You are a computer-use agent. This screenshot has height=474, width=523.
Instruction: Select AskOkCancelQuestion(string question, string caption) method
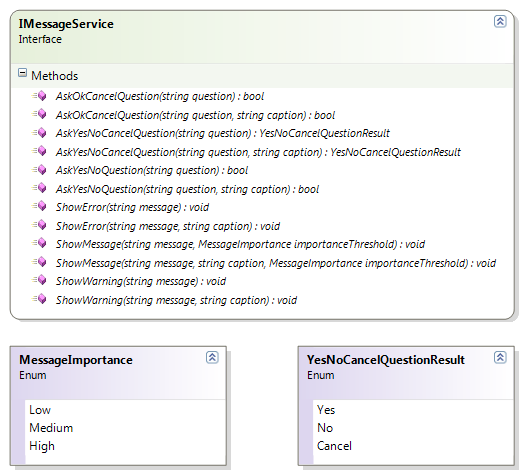[x=195, y=115]
